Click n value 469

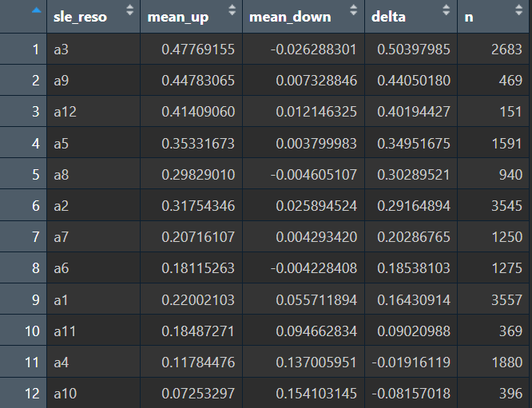click(510, 81)
